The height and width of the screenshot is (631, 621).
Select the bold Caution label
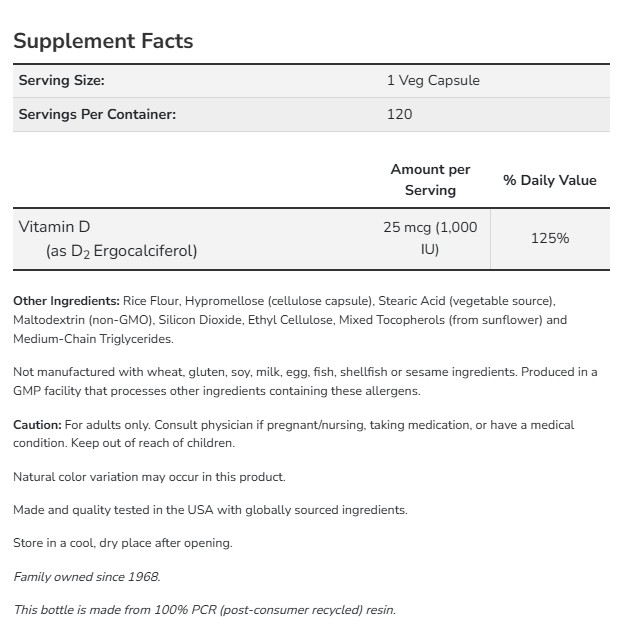[x=37, y=425]
